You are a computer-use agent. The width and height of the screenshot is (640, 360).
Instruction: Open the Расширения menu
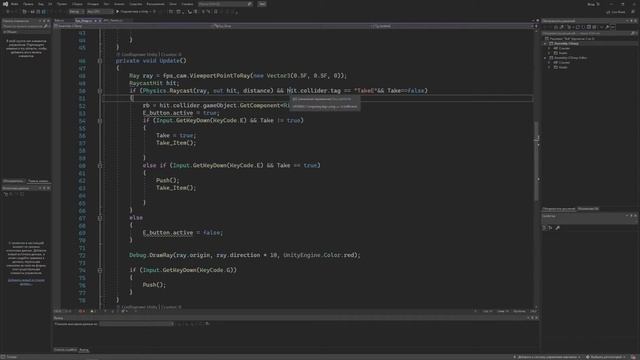click(156, 4)
